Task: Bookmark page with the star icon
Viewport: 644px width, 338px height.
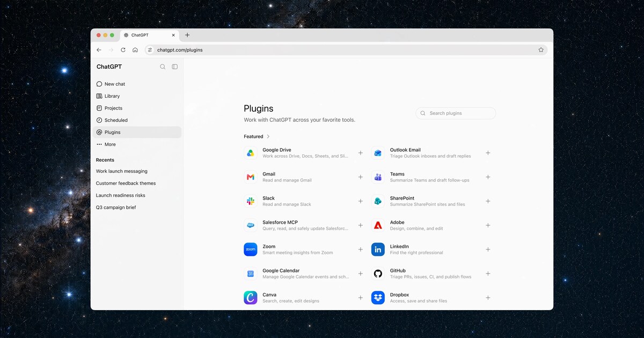Action: pyautogui.click(x=541, y=50)
